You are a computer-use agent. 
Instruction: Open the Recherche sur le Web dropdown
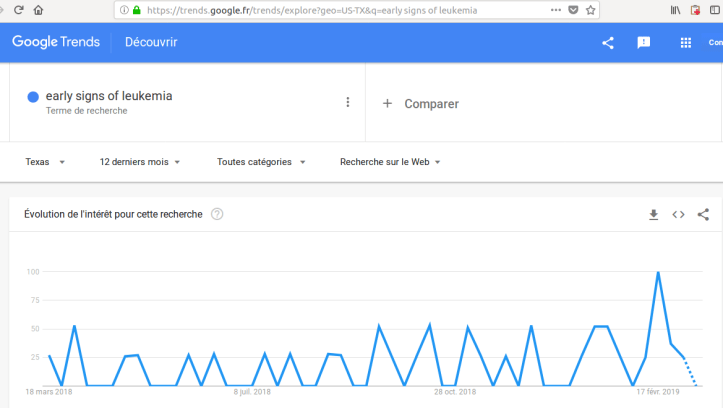(390, 162)
